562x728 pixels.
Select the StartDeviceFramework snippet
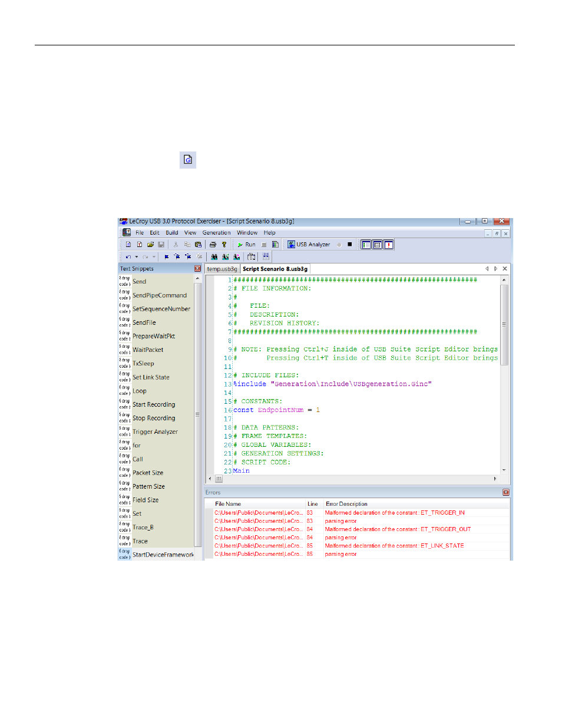[x=163, y=555]
